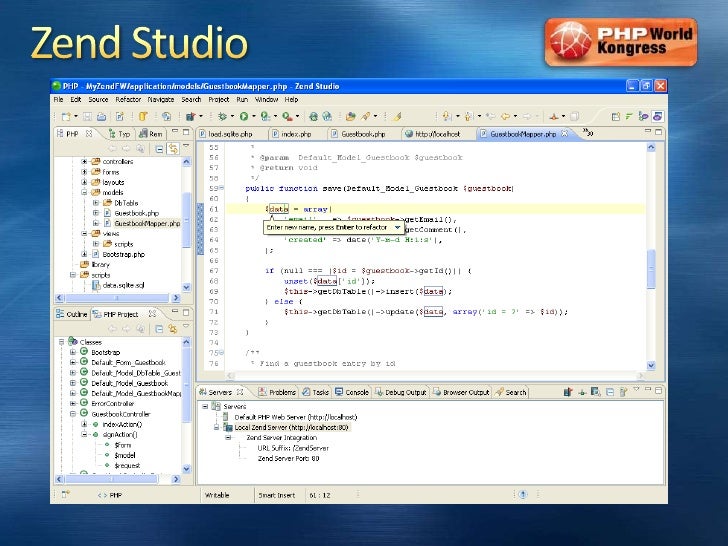Click the green Run button in the toolbar
This screenshot has width=728, height=546.
click(x=244, y=116)
